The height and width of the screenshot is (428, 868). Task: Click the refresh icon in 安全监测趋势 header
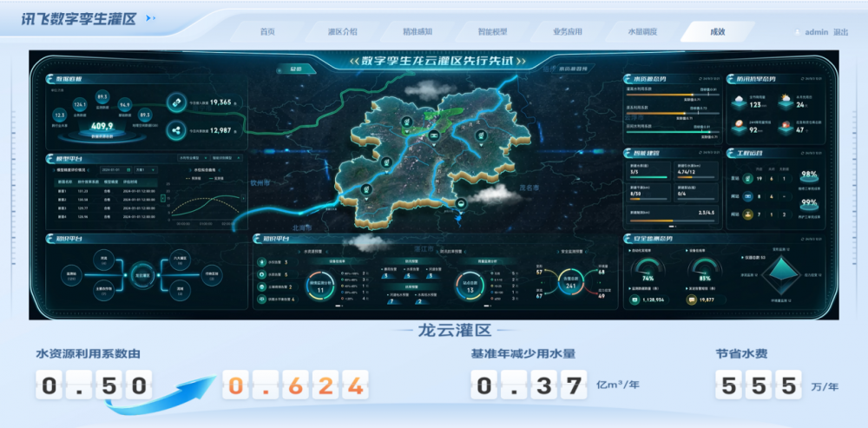[805, 239]
